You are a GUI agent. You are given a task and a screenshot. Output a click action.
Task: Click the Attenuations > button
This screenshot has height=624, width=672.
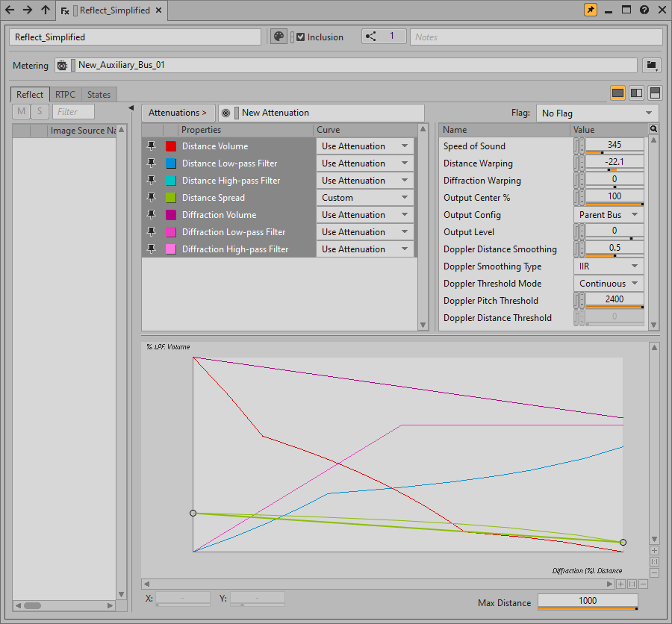click(178, 113)
